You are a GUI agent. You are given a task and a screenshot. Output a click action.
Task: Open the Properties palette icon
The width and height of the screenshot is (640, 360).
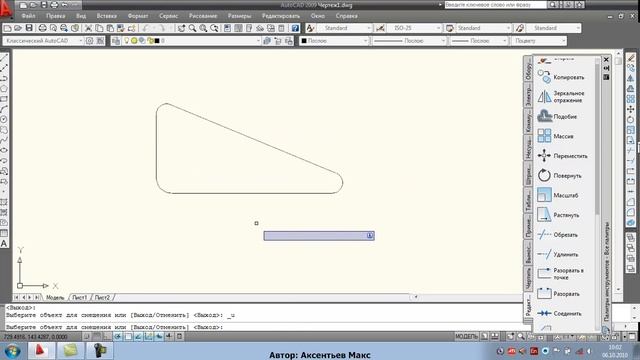point(227,28)
